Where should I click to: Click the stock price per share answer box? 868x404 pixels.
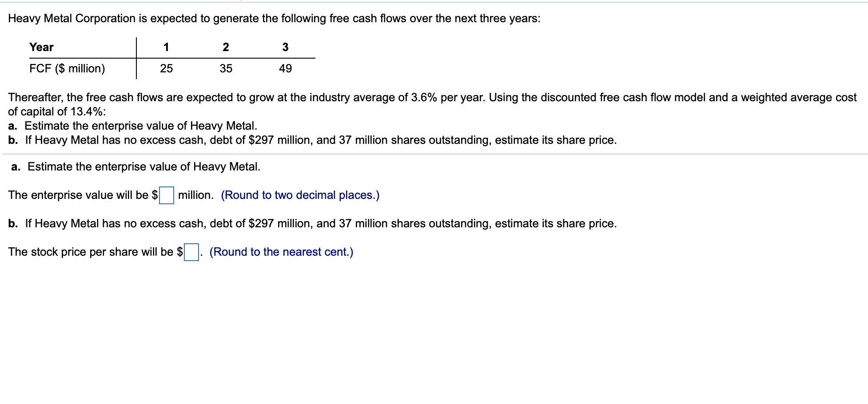[x=191, y=252]
